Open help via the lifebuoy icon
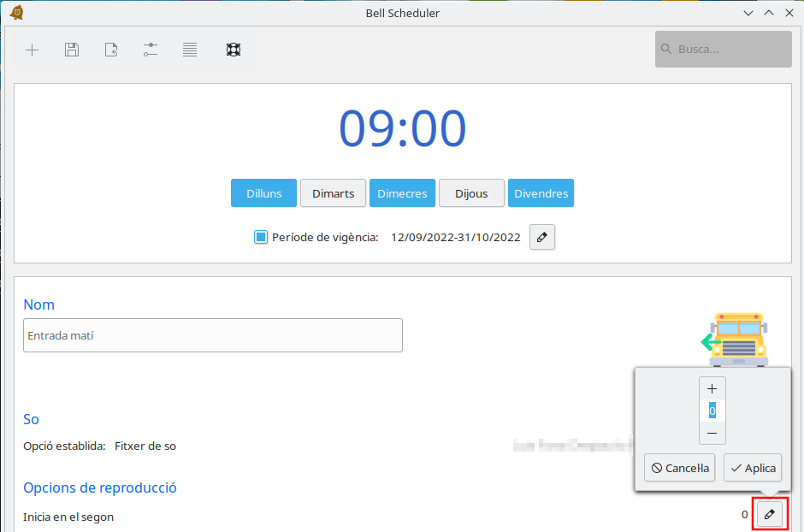 tap(234, 50)
